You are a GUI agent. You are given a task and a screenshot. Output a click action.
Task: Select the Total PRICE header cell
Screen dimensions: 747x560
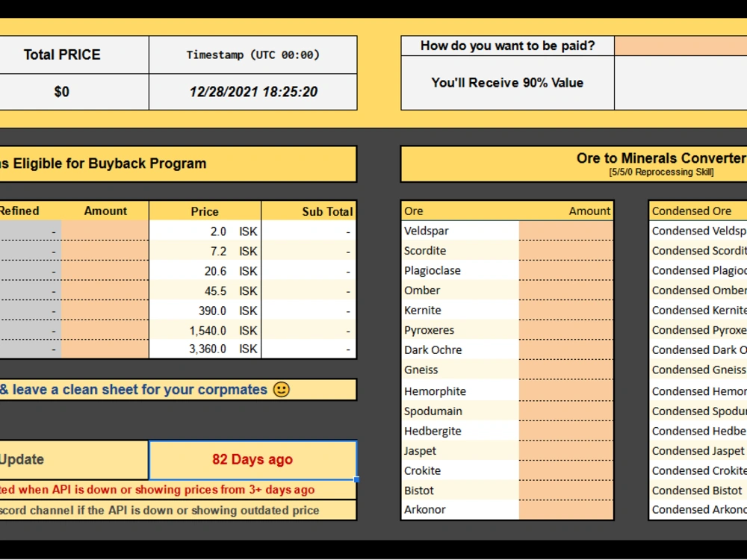[x=74, y=55]
